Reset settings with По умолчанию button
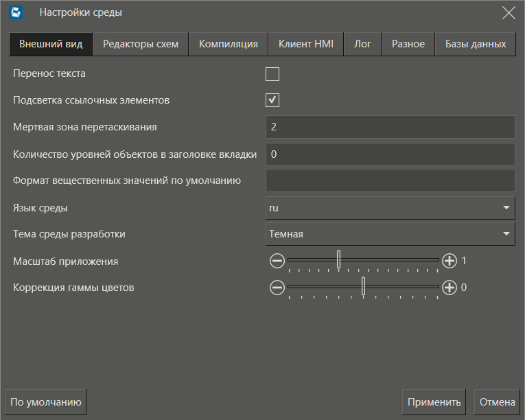 pyautogui.click(x=46, y=402)
